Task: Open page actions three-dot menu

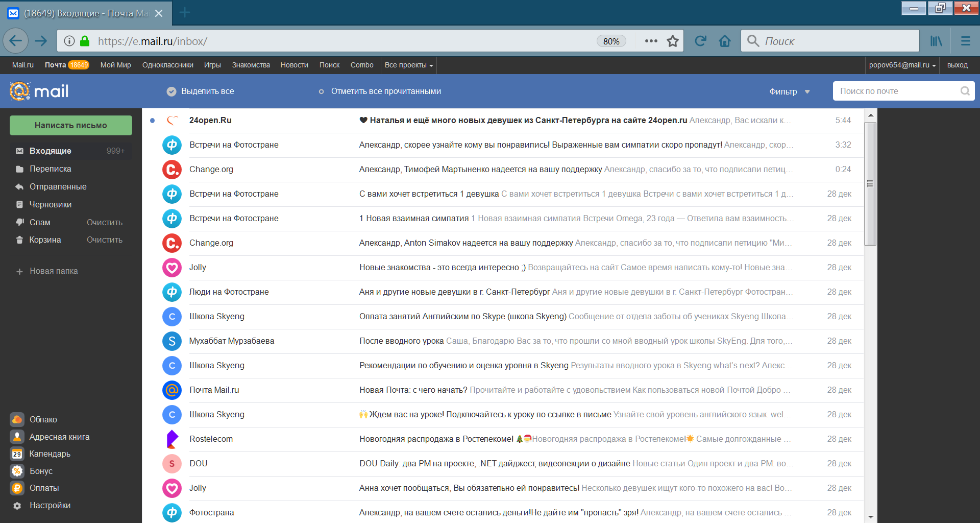Action: point(651,41)
